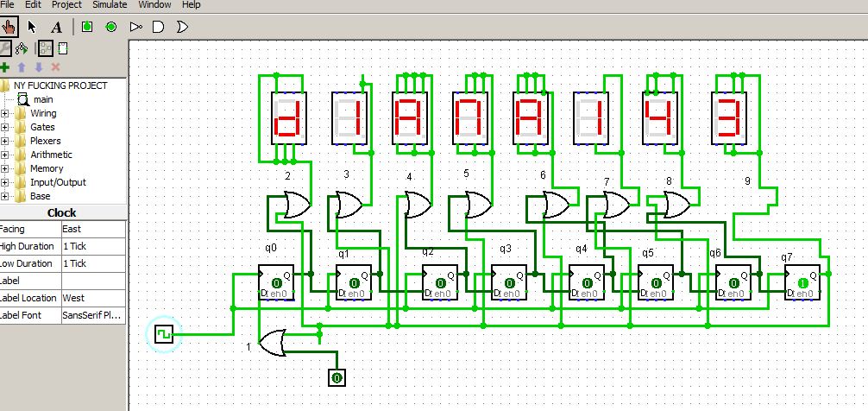Click the Gates folder label

42,127
